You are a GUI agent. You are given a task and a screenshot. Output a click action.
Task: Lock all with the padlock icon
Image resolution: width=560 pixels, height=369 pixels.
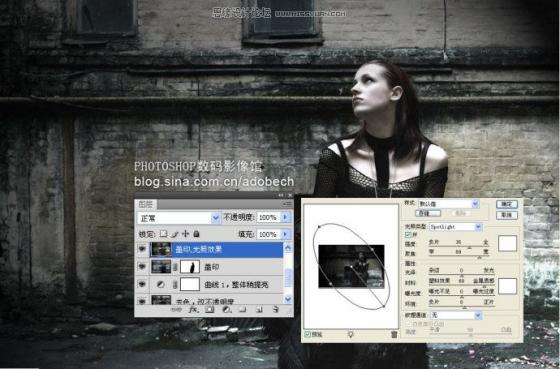(x=196, y=234)
